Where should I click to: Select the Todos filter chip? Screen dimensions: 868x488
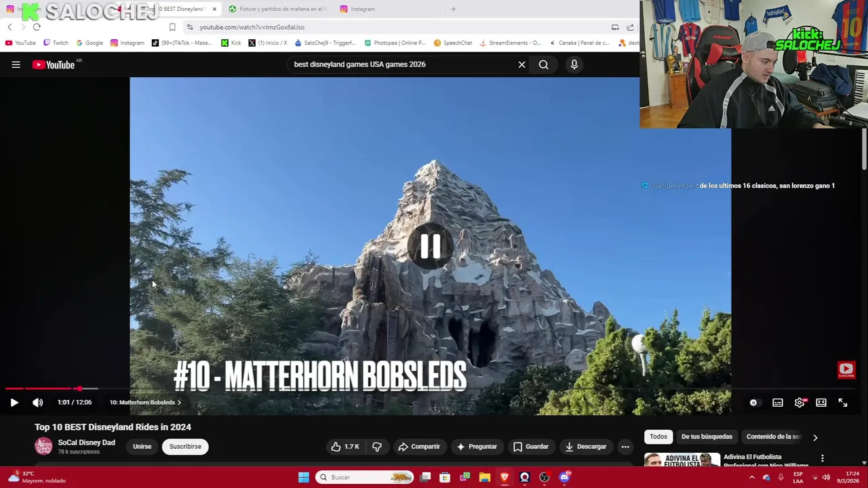click(x=658, y=436)
